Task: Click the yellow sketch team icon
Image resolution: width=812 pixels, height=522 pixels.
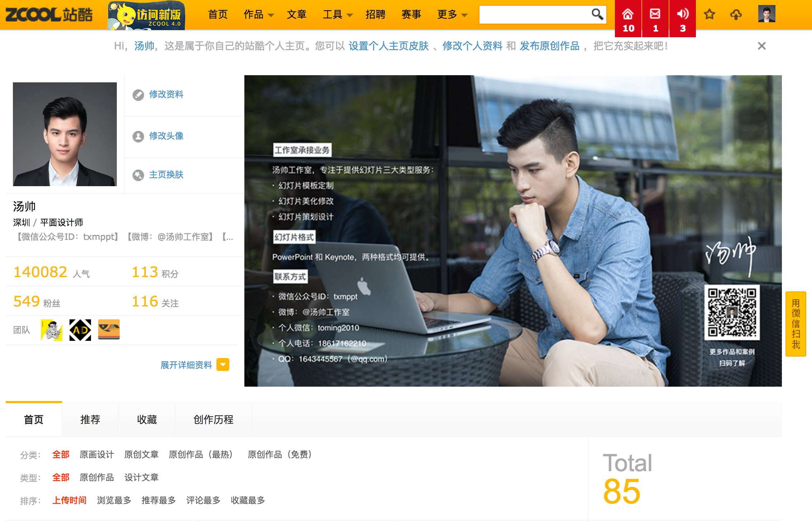Action: pos(52,330)
